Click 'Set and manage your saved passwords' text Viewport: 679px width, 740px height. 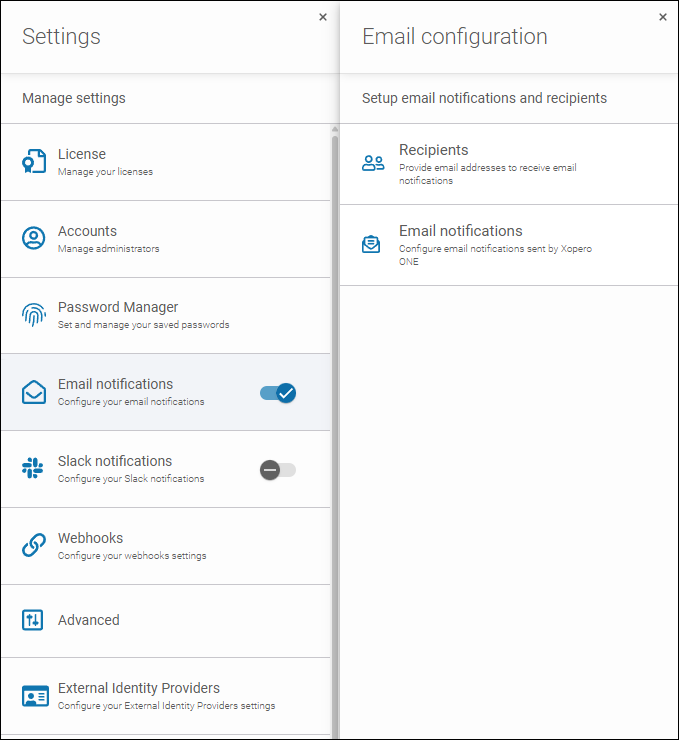coord(143,325)
